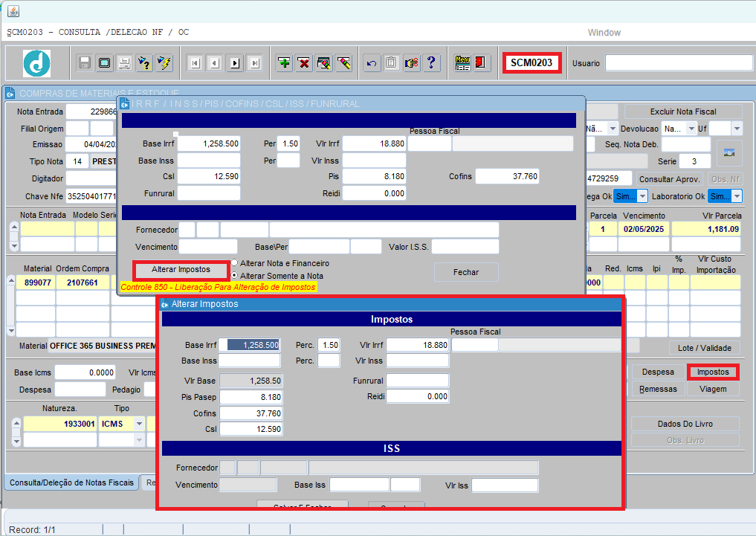Click the Dados Do Livro button
756x536 pixels.
(x=685, y=424)
